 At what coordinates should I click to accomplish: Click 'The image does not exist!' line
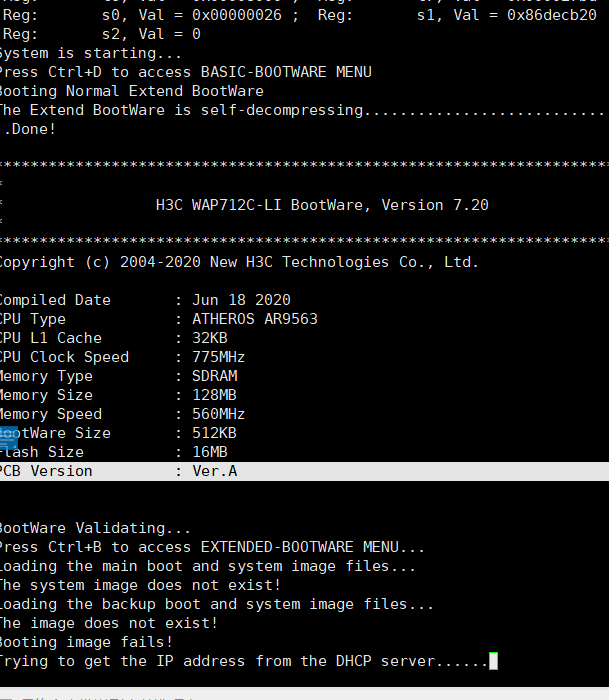(109, 624)
